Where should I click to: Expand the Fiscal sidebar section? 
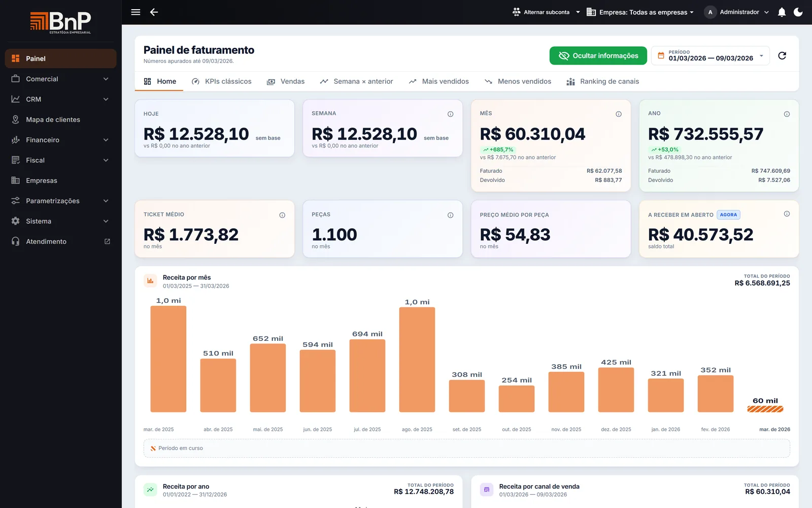[x=61, y=160]
